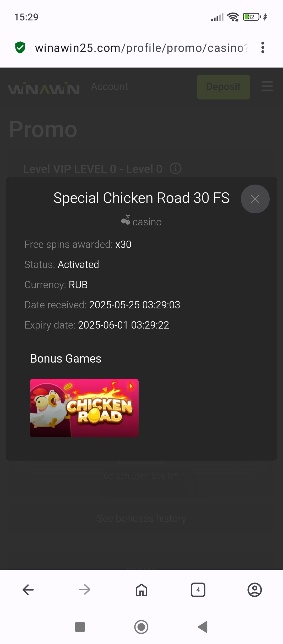Image resolution: width=283 pixels, height=644 pixels.
Task: Open the Account link in header
Action: pyautogui.click(x=110, y=87)
